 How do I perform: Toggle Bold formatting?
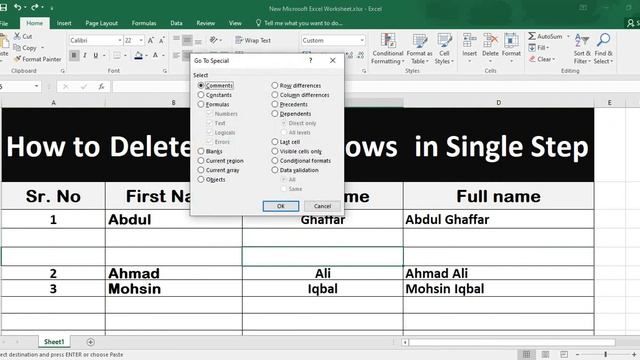click(x=74, y=55)
